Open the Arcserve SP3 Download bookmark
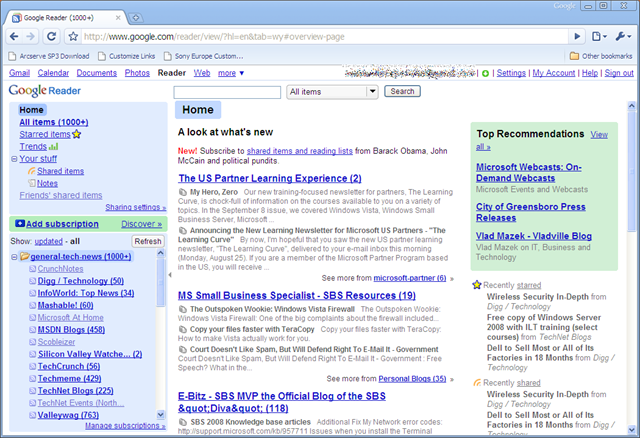 49,56
